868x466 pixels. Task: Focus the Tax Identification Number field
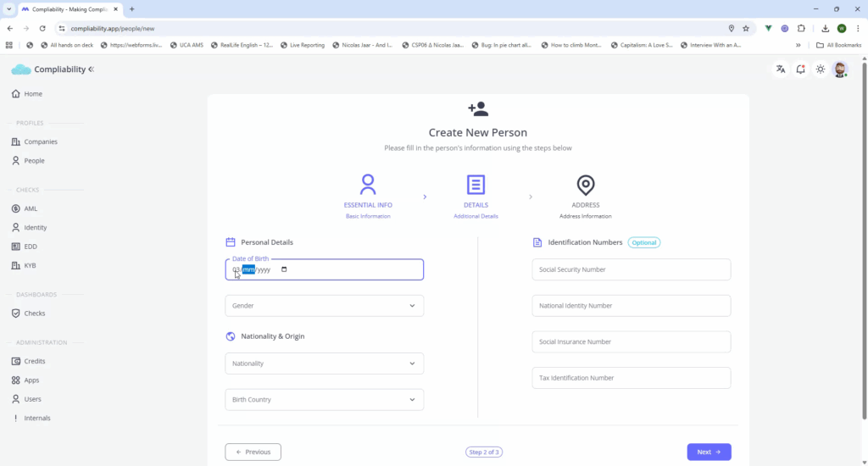(631, 378)
